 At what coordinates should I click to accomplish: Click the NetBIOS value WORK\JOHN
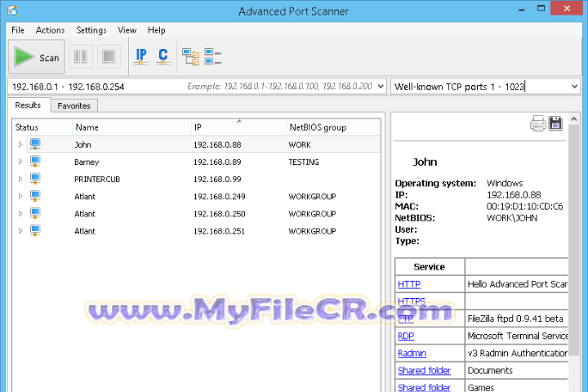(511, 218)
